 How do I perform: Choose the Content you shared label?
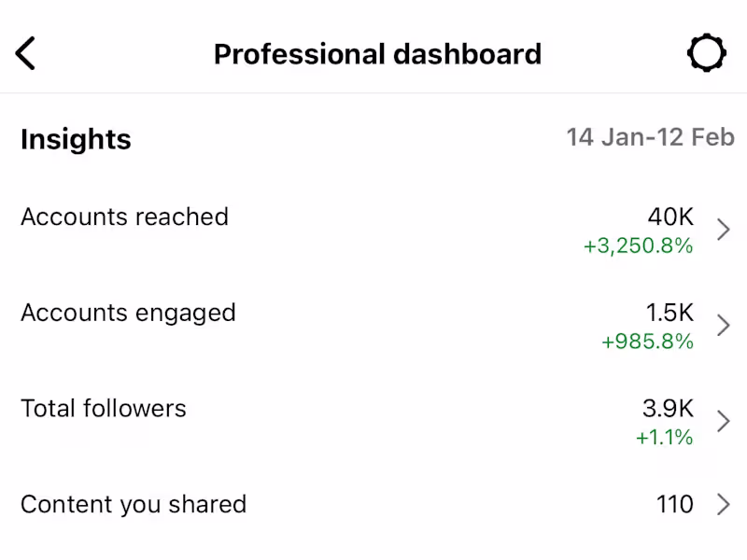pyautogui.click(x=134, y=505)
